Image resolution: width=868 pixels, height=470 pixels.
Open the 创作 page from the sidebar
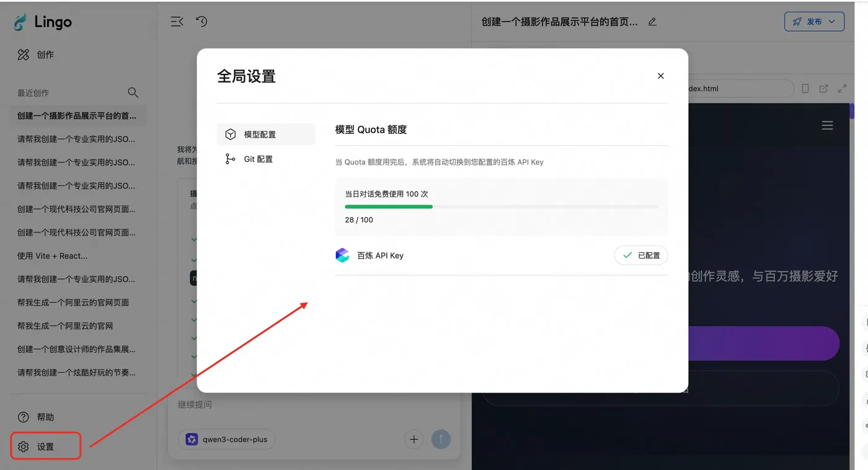point(36,55)
